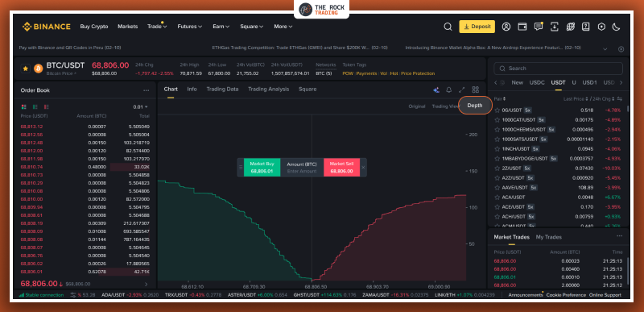
Task: Open the globe language icon
Action: [x=570, y=27]
